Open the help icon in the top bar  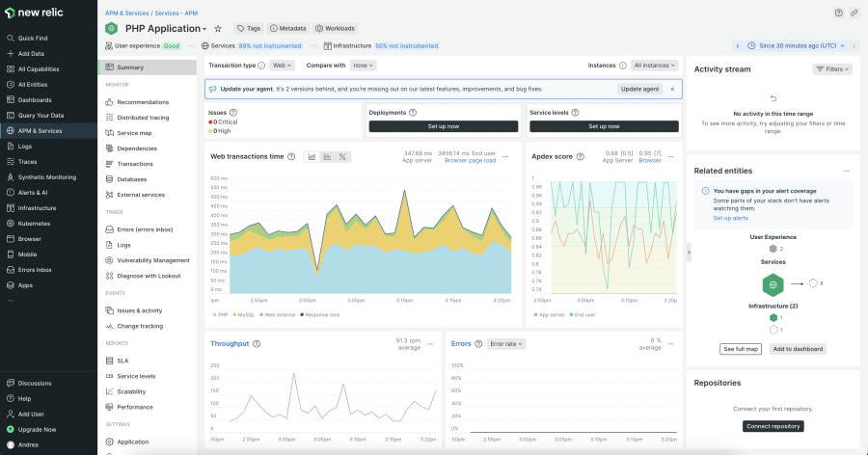click(838, 13)
